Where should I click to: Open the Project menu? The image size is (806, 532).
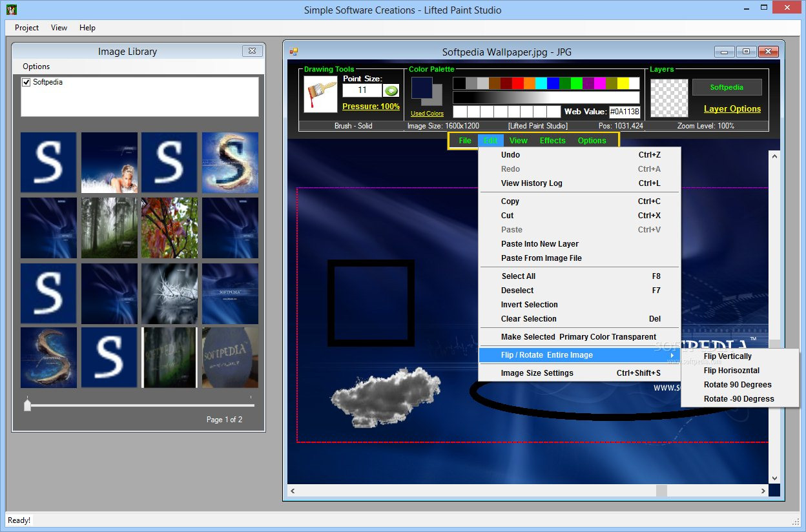point(26,28)
